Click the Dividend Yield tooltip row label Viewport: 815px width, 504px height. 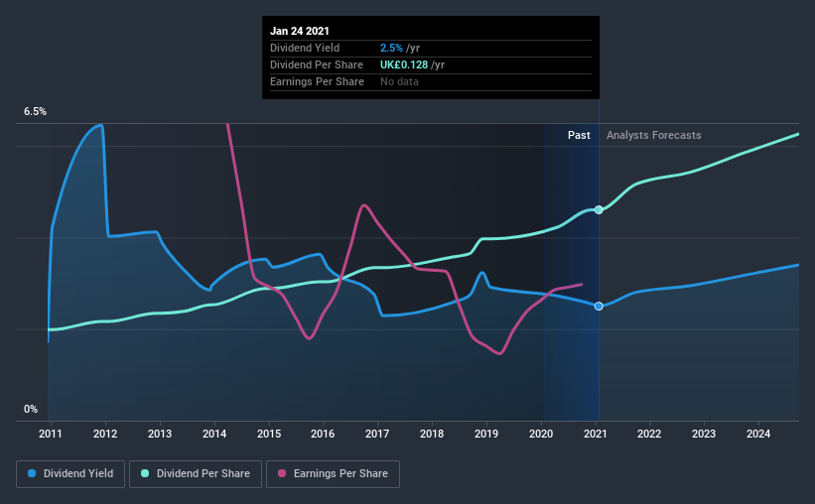coord(305,48)
